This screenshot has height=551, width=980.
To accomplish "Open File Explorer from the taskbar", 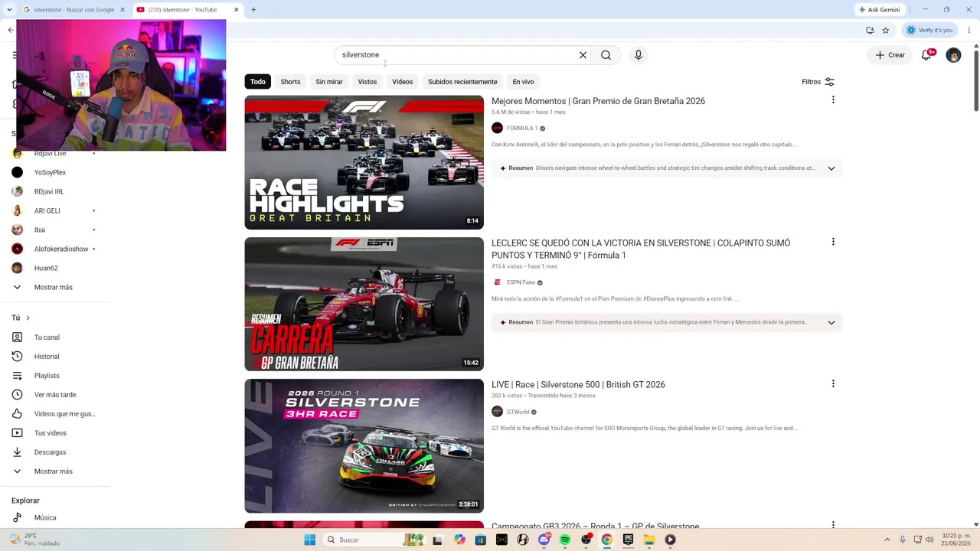I will [648, 540].
